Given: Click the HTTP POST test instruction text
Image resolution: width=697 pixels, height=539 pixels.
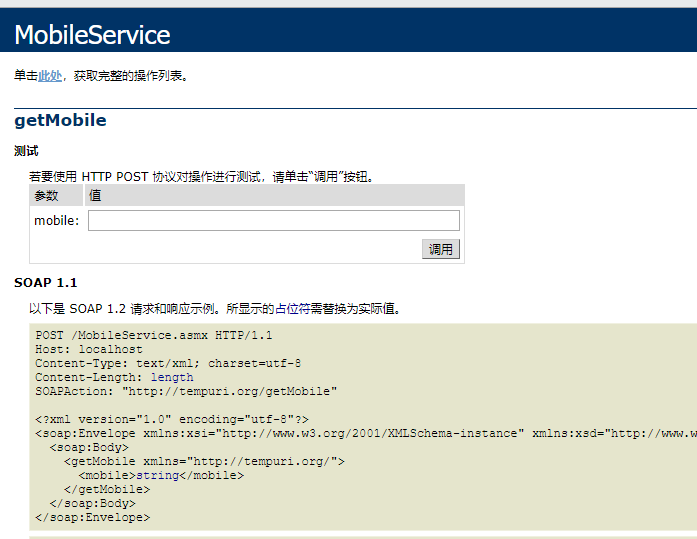Looking at the screenshot, I should point(202,176).
